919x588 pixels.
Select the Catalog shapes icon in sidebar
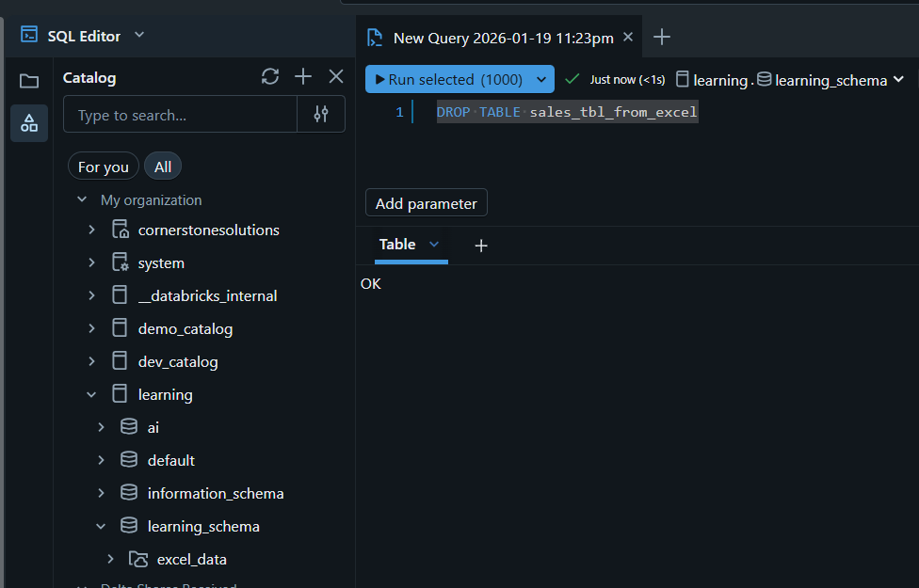[x=29, y=123]
